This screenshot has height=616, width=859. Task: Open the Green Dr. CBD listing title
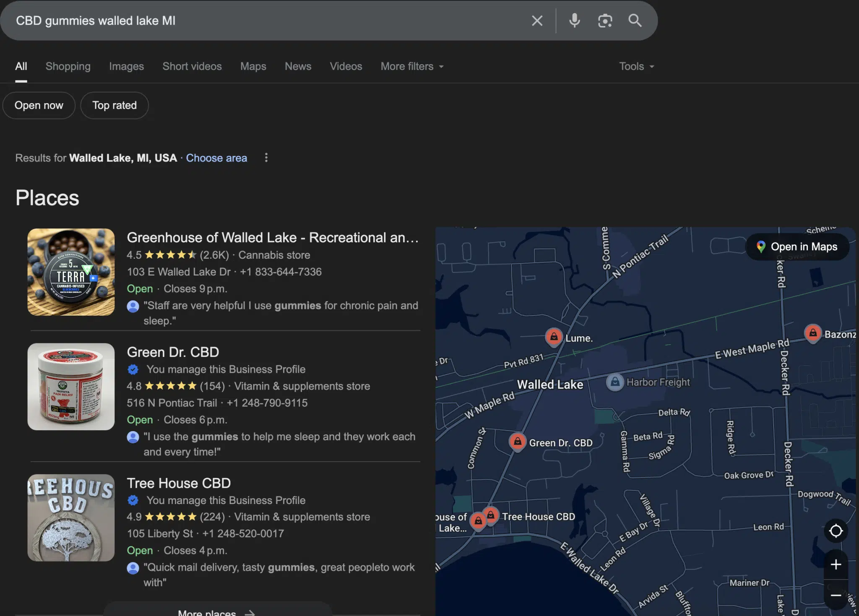173,352
